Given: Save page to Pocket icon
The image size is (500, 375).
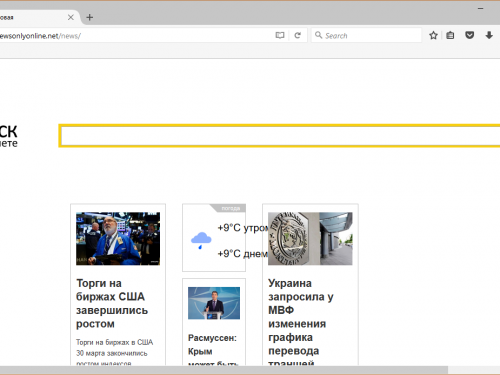Looking at the screenshot, I should [470, 35].
